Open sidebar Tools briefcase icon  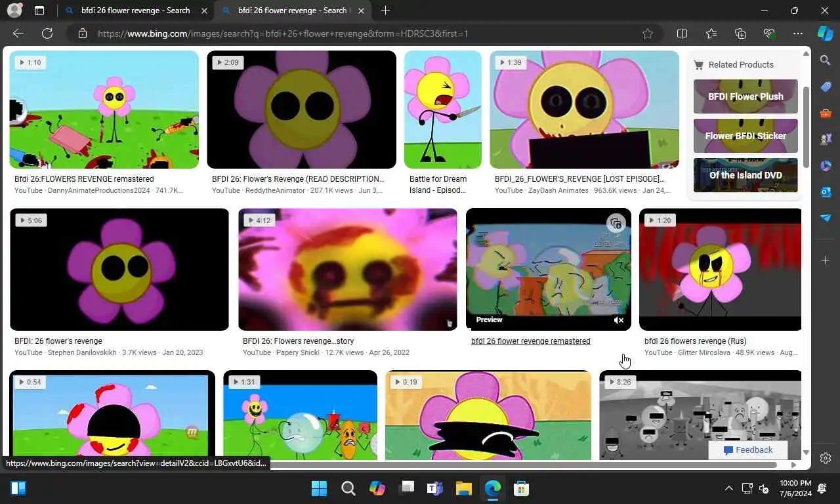click(826, 113)
